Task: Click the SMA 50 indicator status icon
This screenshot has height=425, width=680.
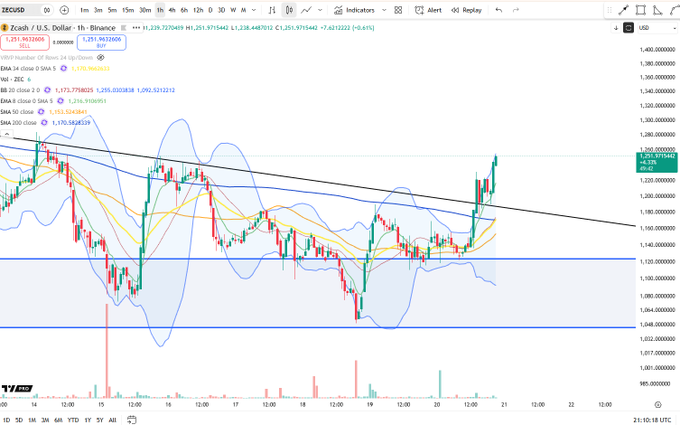Action: pos(41,111)
